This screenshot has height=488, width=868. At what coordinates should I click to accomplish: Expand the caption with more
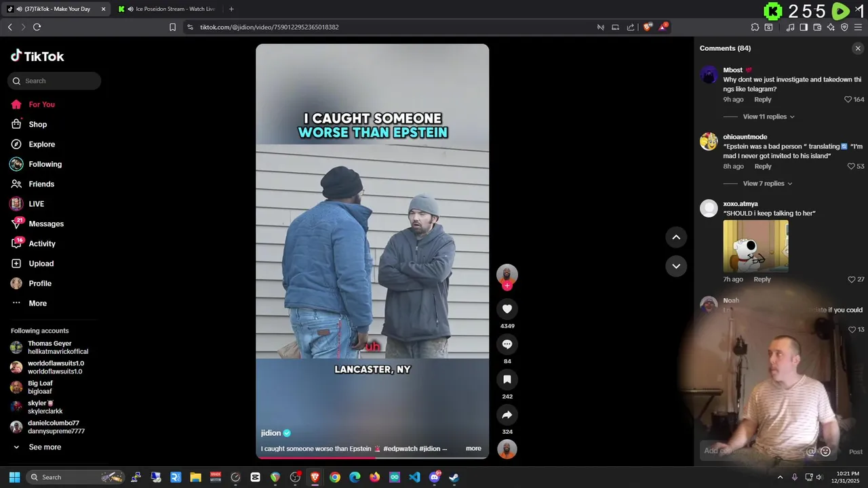pos(473,449)
